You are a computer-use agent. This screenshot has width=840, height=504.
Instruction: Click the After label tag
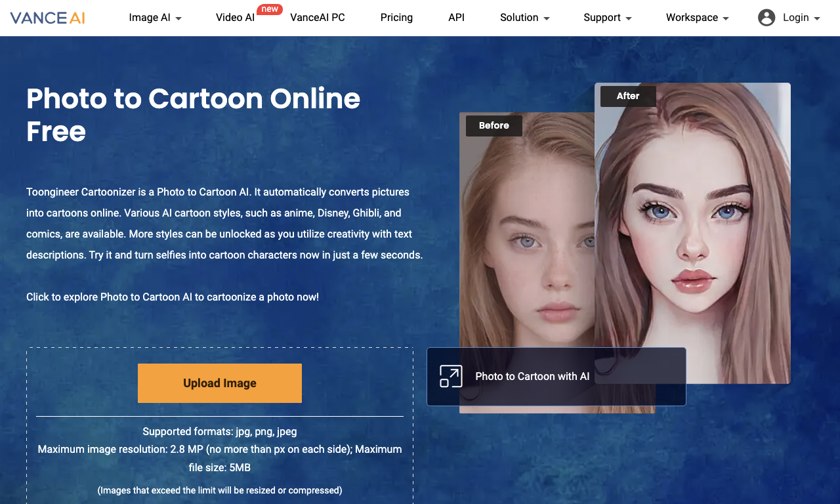[x=628, y=96]
